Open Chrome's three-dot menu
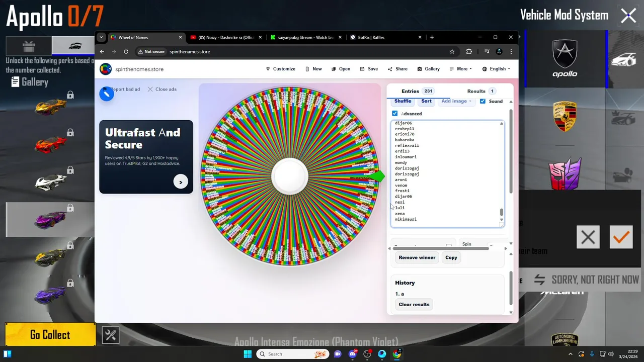The width and height of the screenshot is (644, 362). (511, 51)
